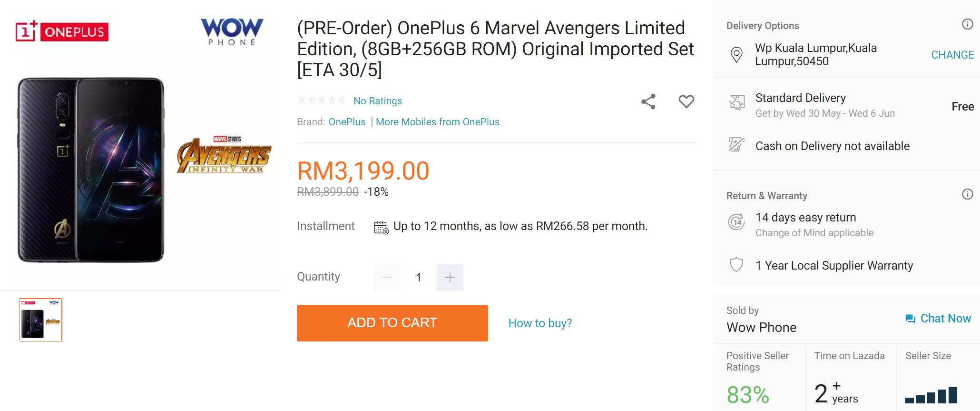Click the Cash on Delivery icon
Screen dimensions: 980x411
point(736,144)
